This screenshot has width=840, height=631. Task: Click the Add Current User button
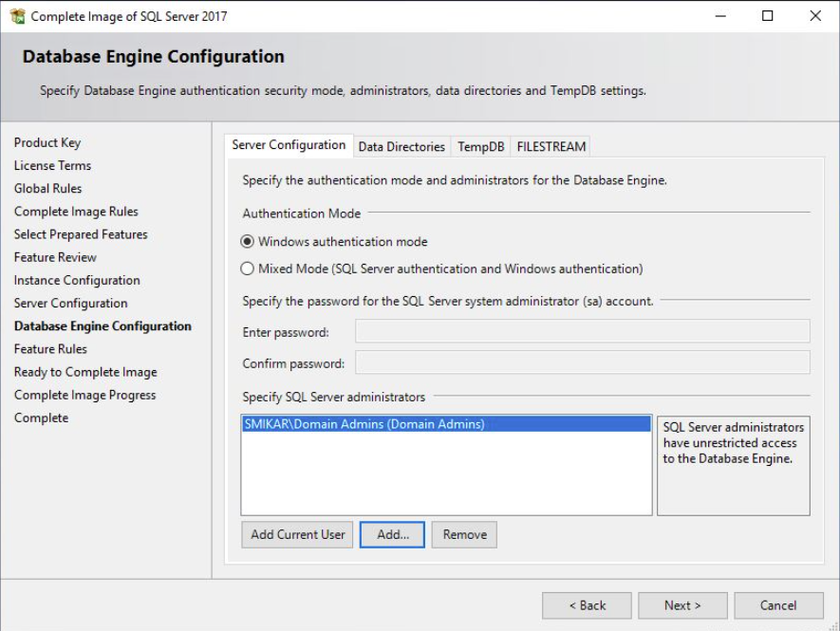(x=297, y=534)
